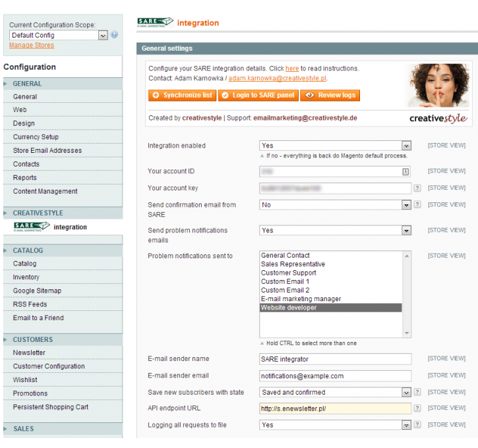This screenshot has height=448, width=478.
Task: Open Contacts menu item
Action: coord(63,164)
